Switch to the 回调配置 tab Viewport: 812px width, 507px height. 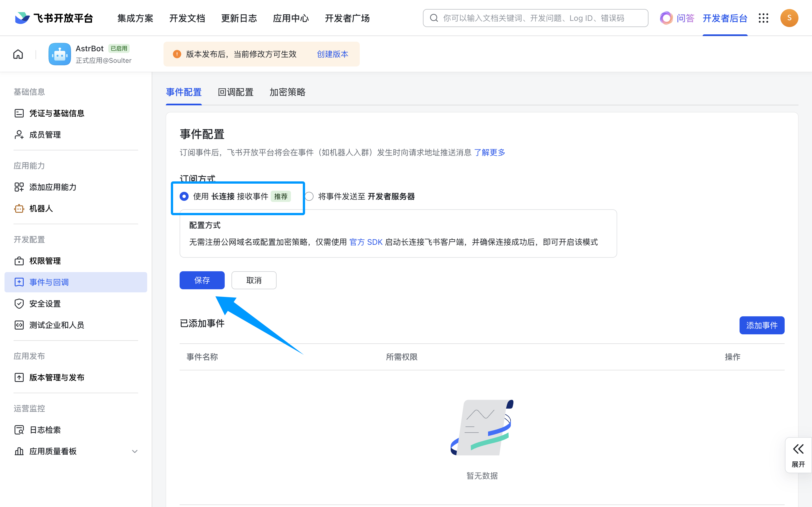235,92
